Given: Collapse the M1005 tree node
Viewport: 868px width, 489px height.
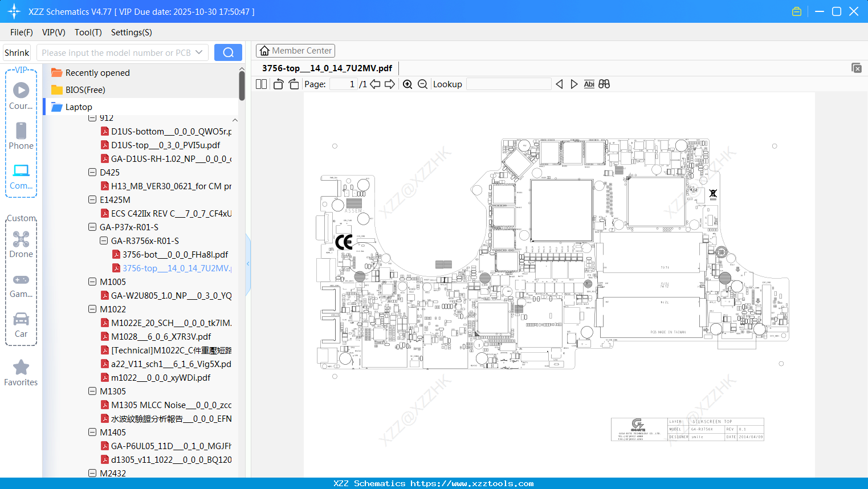Looking at the screenshot, I should [x=92, y=282].
